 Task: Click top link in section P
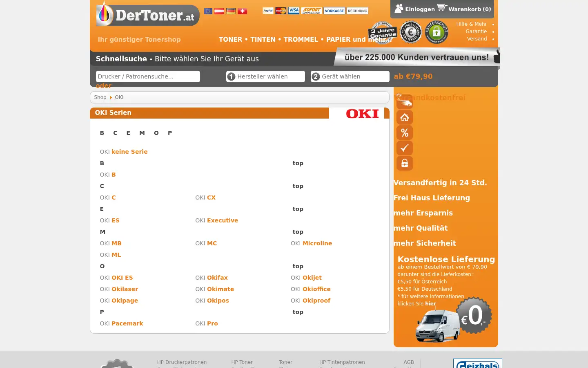(298, 312)
